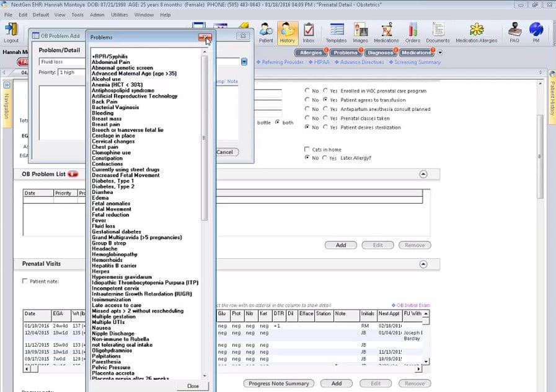
Task: Open the Diagnoses panel button
Action: pos(380,53)
